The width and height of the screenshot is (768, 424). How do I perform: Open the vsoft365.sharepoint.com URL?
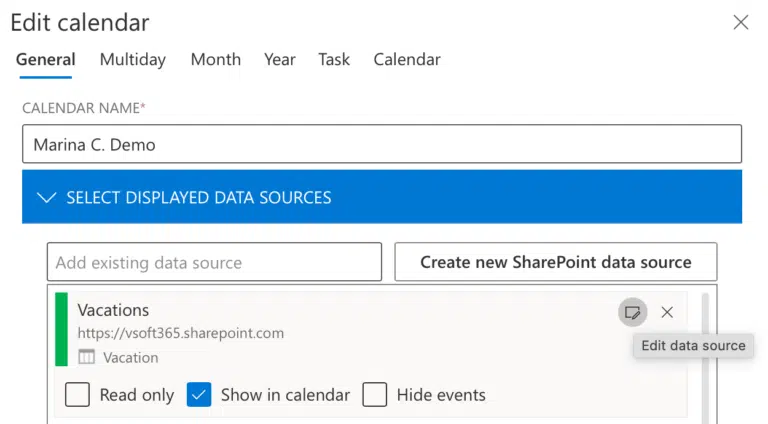(181, 333)
